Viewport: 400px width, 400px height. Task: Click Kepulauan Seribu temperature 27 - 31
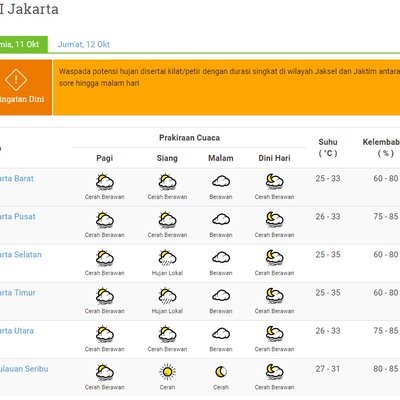(328, 369)
